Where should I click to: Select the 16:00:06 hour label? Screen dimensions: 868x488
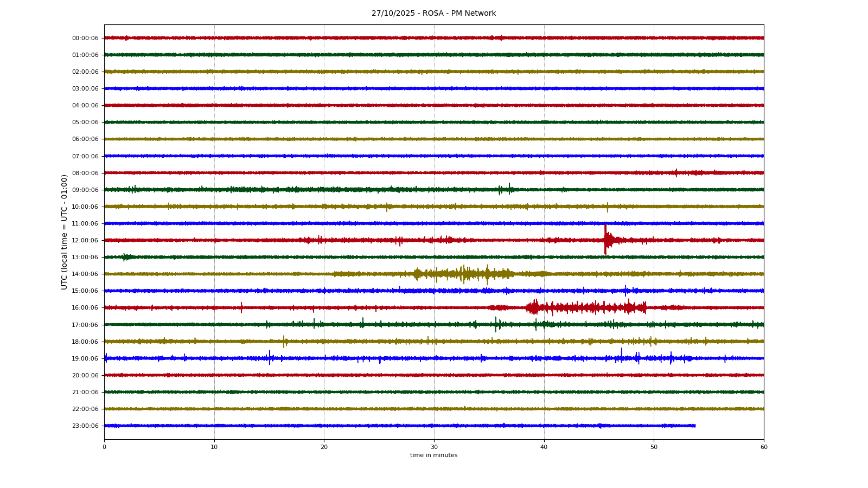click(85, 308)
